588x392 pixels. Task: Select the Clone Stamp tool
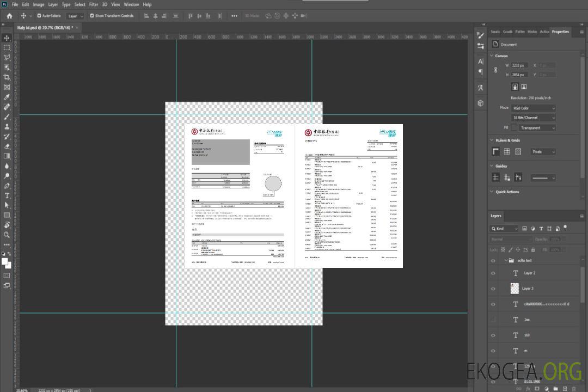point(7,126)
